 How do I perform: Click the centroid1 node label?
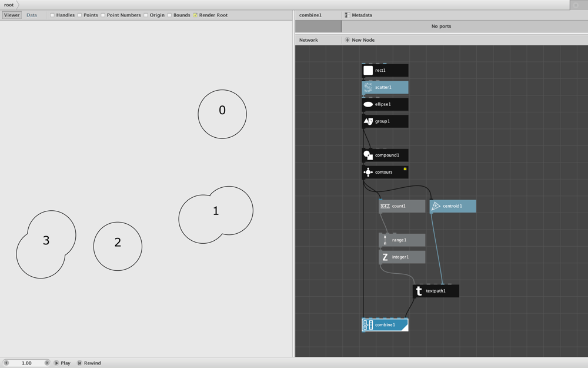tap(452, 206)
